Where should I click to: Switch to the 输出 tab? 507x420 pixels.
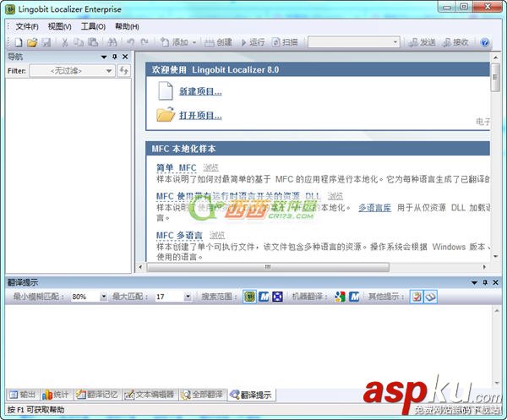click(x=22, y=395)
